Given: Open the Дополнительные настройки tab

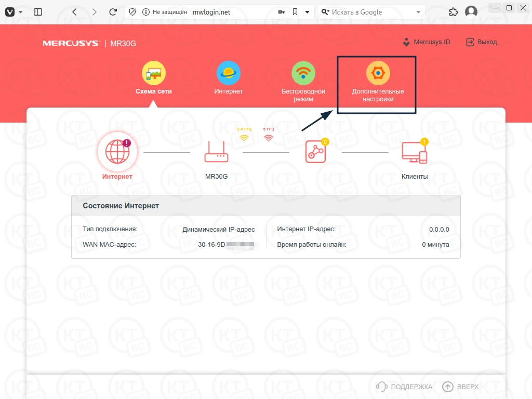Looking at the screenshot, I should (x=378, y=82).
